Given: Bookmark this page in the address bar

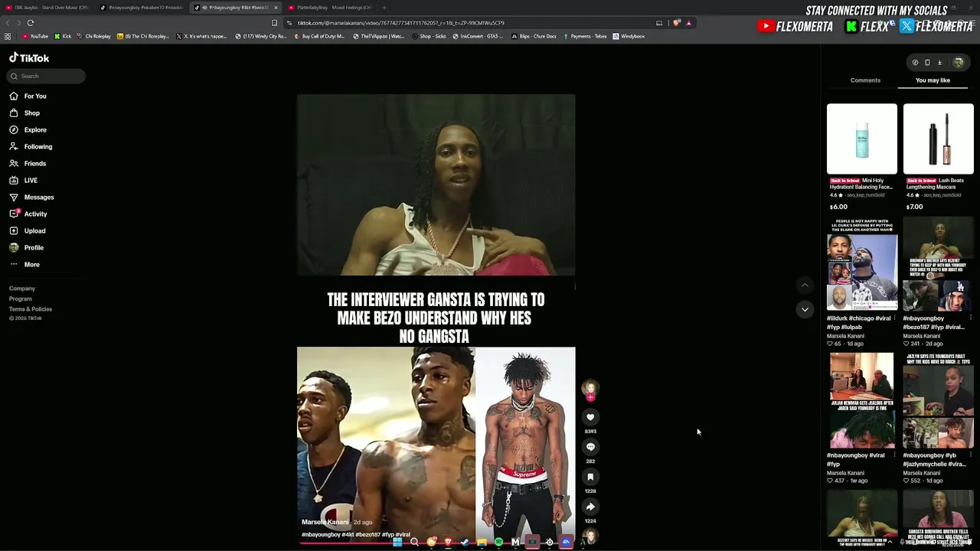Looking at the screenshot, I should tap(274, 23).
